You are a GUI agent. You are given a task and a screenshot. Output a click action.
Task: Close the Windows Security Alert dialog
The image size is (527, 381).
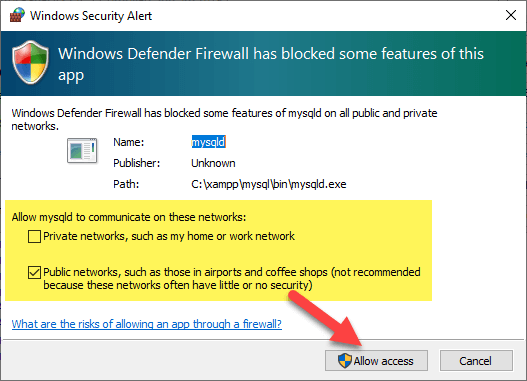(511, 15)
